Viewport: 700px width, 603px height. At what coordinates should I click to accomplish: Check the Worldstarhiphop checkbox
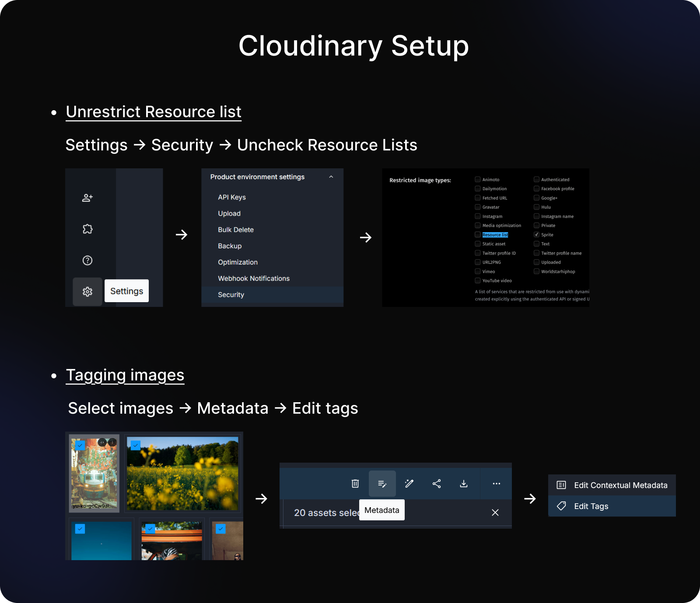coord(536,271)
